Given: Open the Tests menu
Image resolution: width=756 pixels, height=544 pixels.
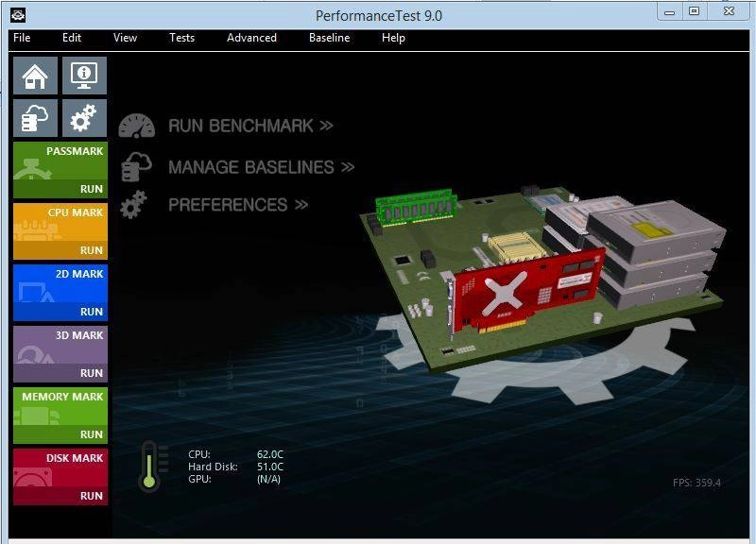Looking at the screenshot, I should [x=181, y=38].
